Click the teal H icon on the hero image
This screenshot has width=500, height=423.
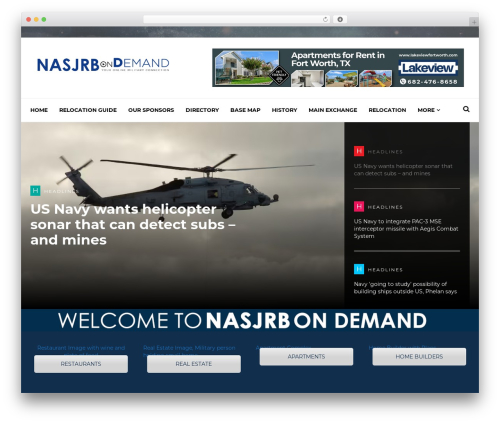coord(35,190)
